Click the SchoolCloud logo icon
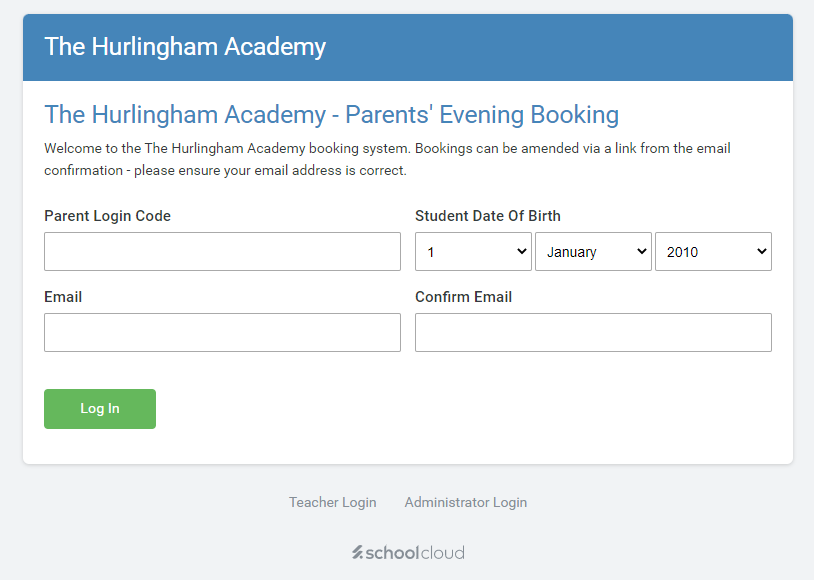 [x=357, y=553]
